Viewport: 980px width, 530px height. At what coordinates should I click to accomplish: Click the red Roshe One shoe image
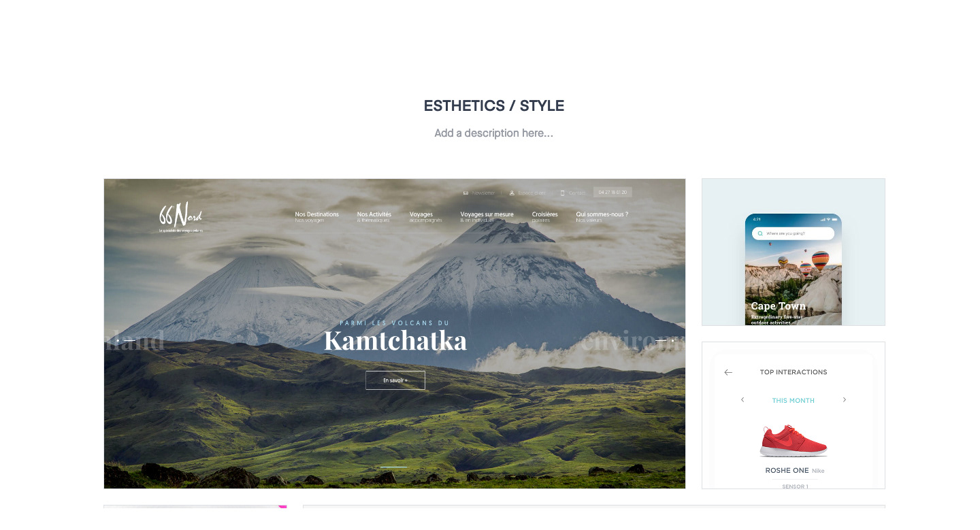[x=794, y=440]
